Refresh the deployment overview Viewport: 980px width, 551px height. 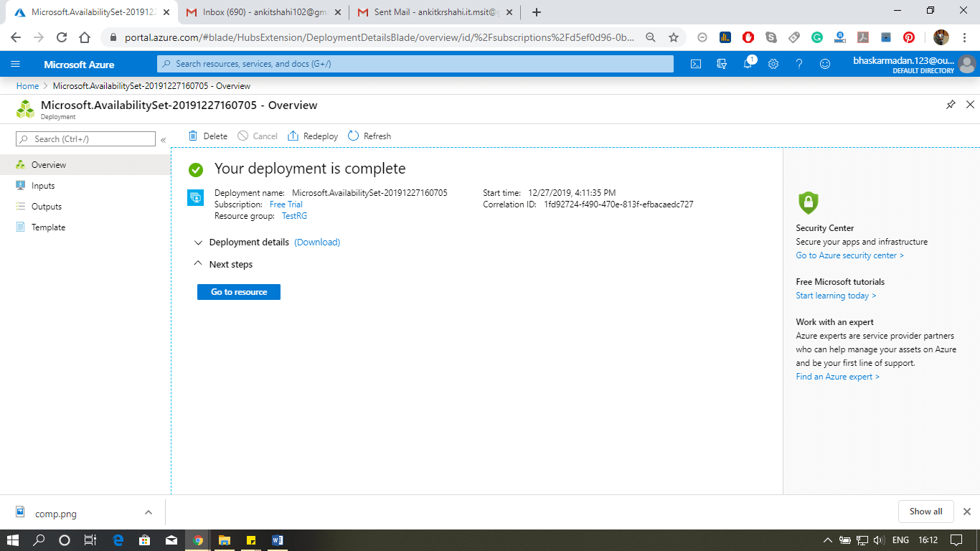[x=369, y=136]
